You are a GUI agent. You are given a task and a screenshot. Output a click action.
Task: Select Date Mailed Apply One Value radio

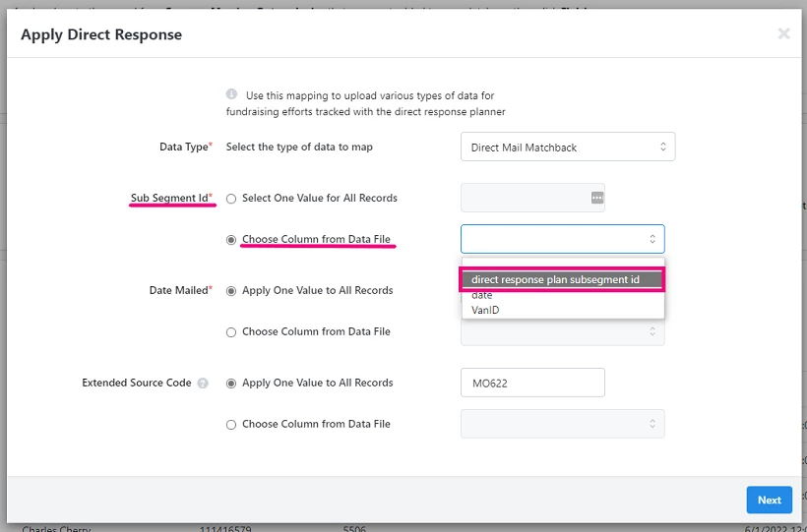click(231, 291)
